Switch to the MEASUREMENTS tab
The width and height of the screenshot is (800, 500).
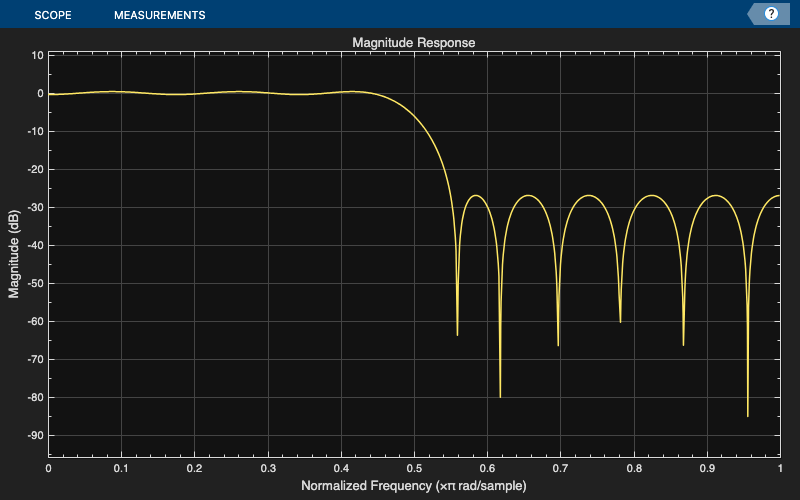pos(160,15)
